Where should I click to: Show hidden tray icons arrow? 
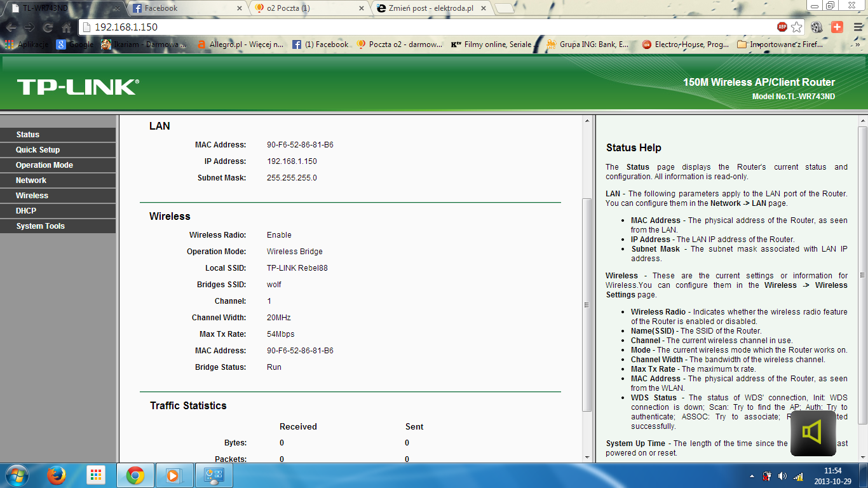point(752,476)
